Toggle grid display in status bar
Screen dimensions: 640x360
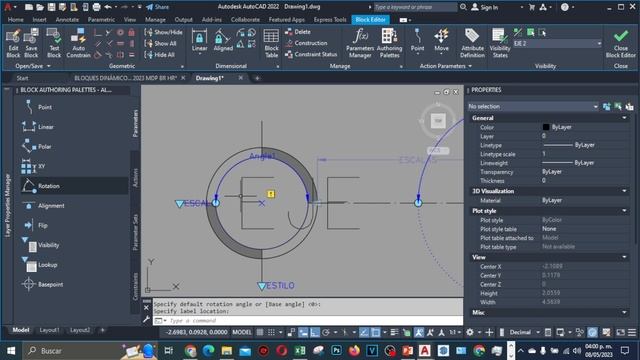click(x=260, y=332)
